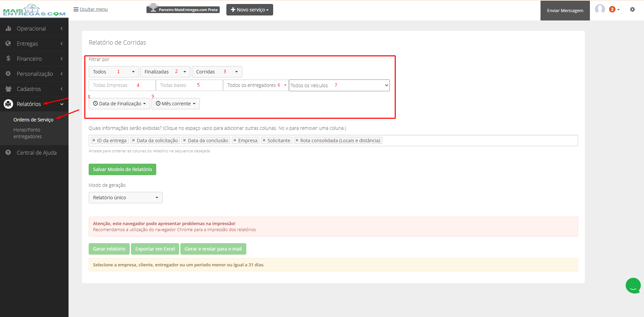Click the Cadastros users icon
Image resolution: width=644 pixels, height=317 pixels.
(x=8, y=89)
